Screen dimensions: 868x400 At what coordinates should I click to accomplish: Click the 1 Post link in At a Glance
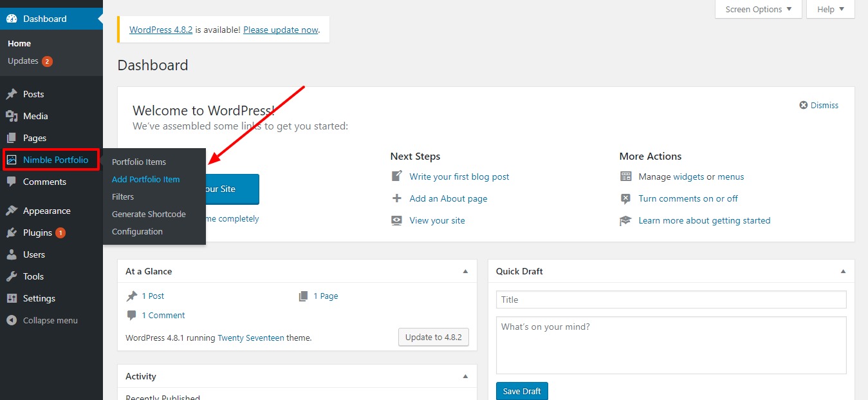[x=153, y=296]
